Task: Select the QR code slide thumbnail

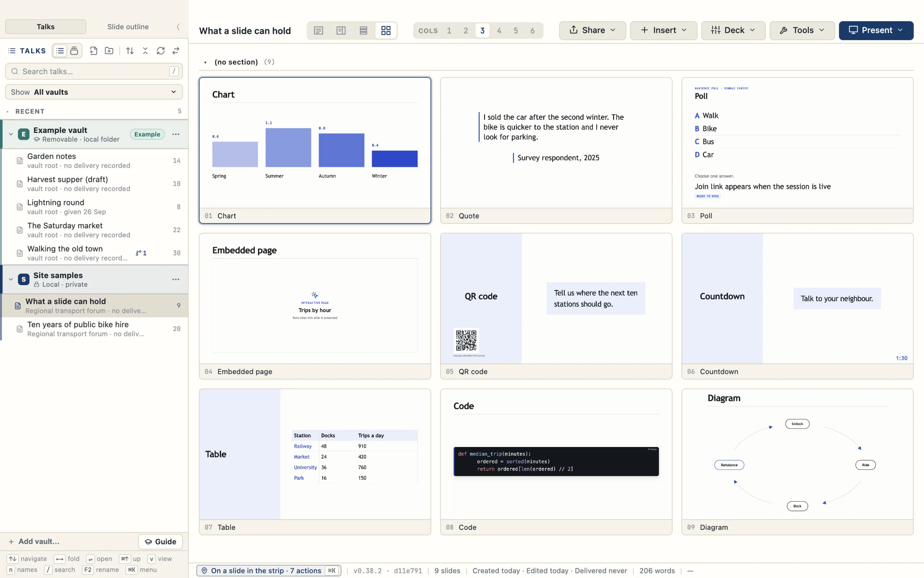Action: click(556, 306)
